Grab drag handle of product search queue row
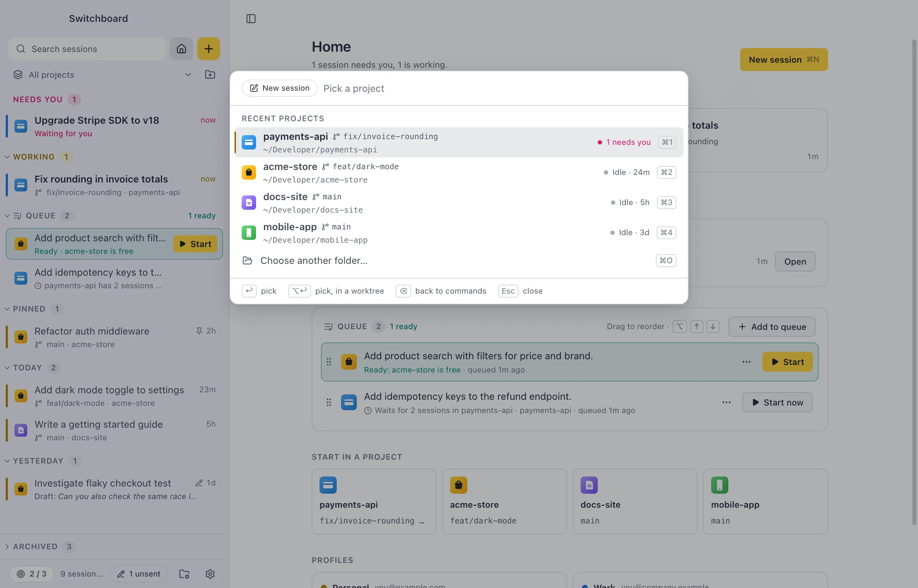918x588 pixels. pos(329,362)
